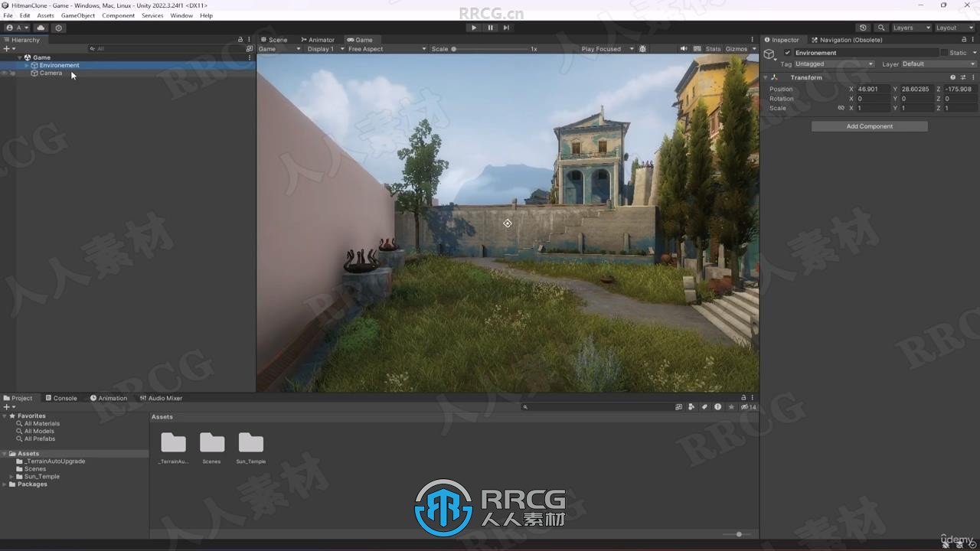This screenshot has height=551, width=980.
Task: Open the Hierarchy panel options menu
Action: click(249, 40)
